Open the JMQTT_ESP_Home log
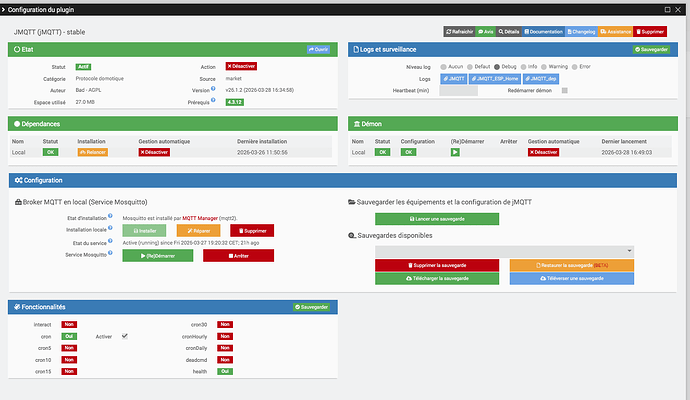This screenshot has width=690, height=400. [495, 79]
